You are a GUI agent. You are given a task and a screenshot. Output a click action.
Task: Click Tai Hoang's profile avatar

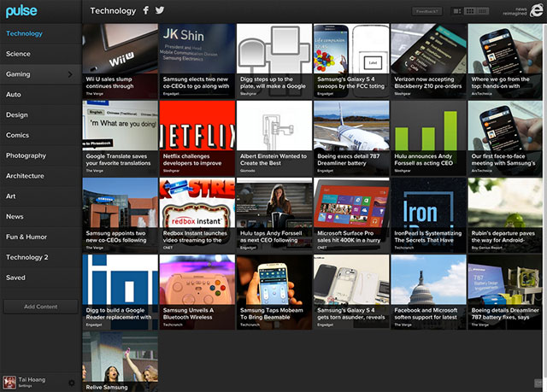9,383
